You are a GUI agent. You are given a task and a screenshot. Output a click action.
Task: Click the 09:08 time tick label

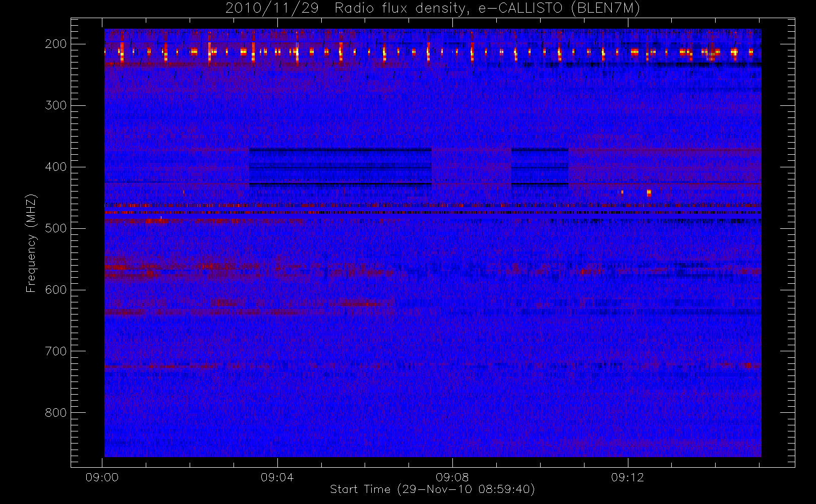(452, 477)
